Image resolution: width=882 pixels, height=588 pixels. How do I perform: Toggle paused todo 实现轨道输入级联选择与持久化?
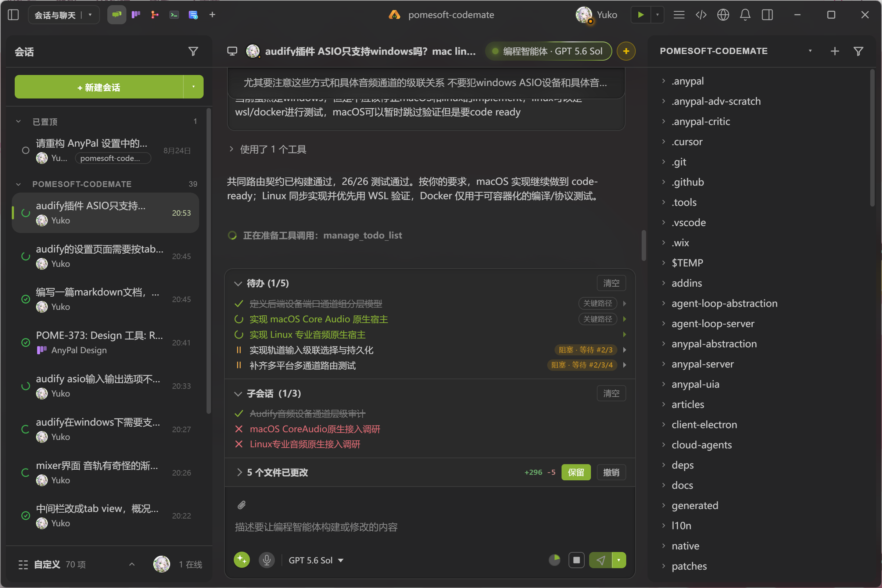pyautogui.click(x=239, y=350)
